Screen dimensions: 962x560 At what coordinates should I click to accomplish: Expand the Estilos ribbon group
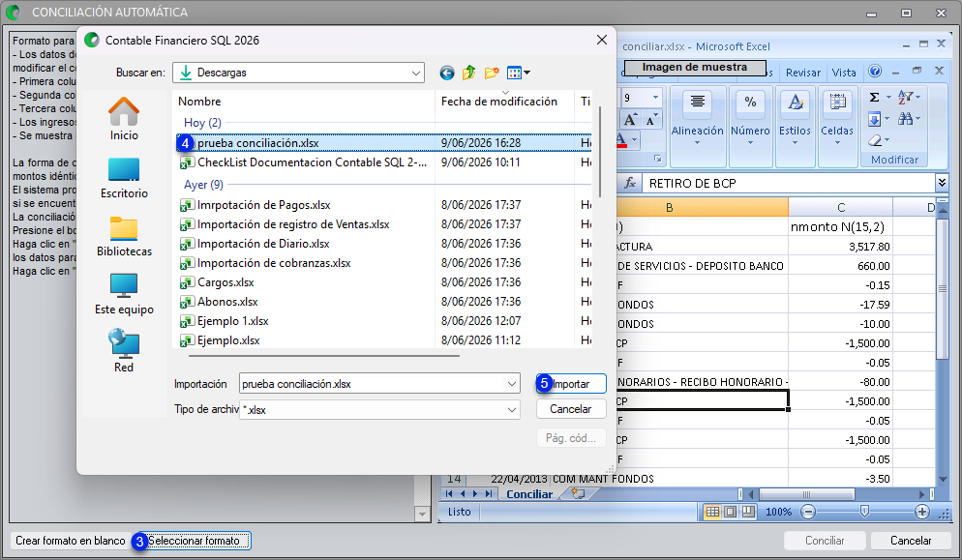(795, 127)
